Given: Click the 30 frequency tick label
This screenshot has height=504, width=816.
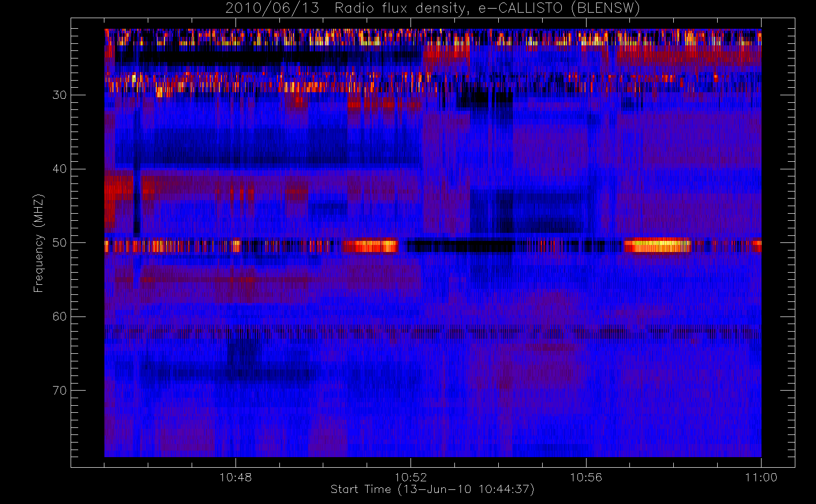Looking at the screenshot, I should (60, 95).
